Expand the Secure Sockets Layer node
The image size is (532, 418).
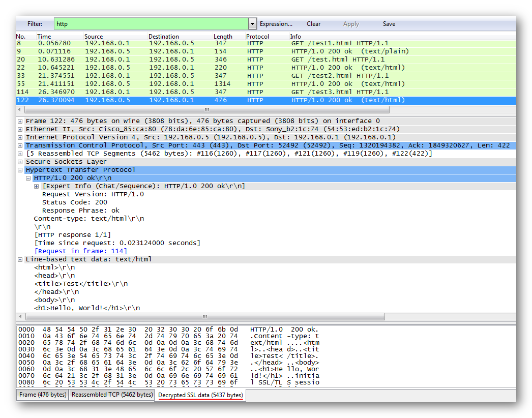[20, 162]
